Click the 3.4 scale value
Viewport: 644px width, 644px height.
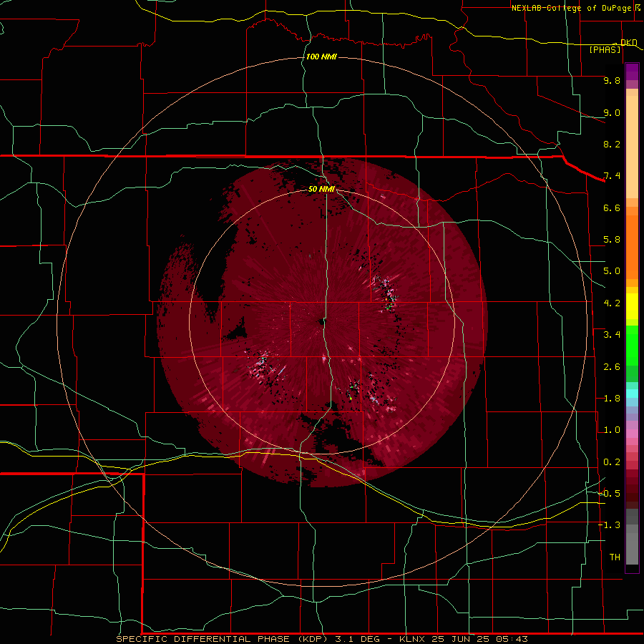click(612, 335)
